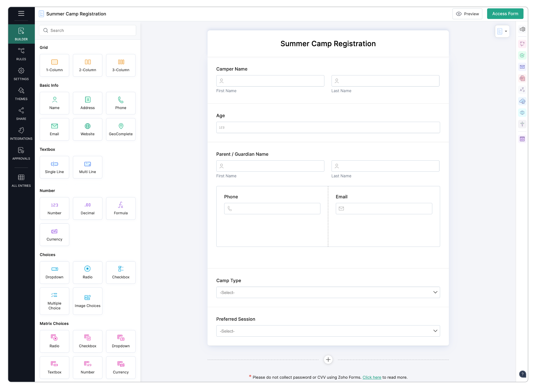The height and width of the screenshot is (392, 538).
Task: Follow the 'Click here' link
Action: click(372, 377)
